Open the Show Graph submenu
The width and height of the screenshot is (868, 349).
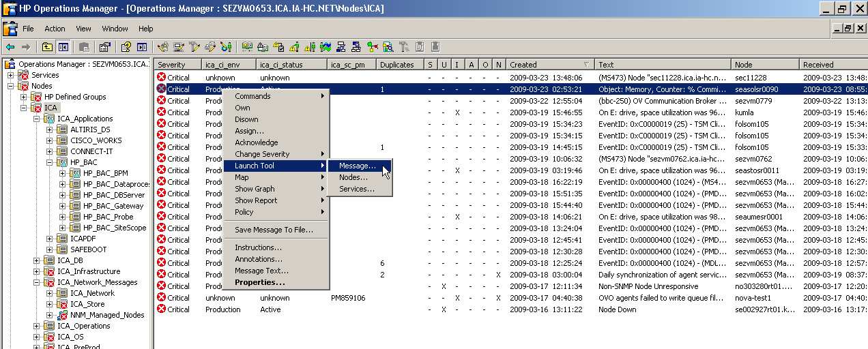coord(276,189)
